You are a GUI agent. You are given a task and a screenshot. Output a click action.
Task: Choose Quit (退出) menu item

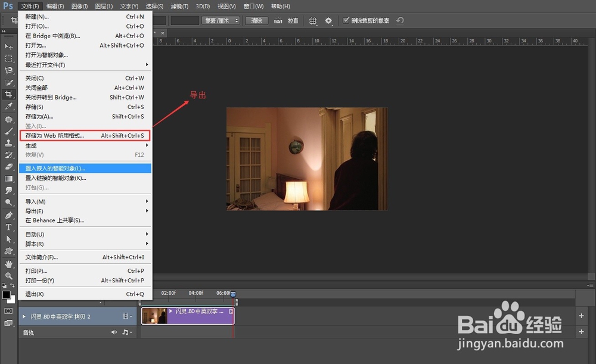[85, 294]
